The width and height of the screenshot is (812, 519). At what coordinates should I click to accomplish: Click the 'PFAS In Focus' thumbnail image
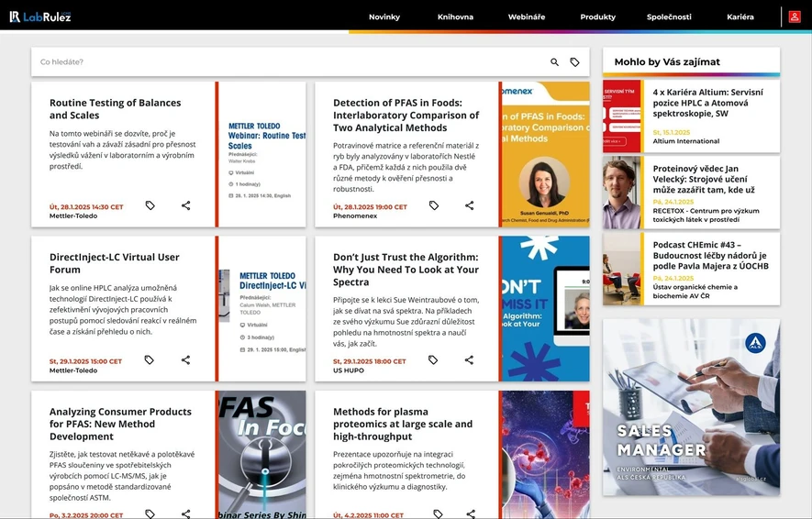[x=262, y=454]
